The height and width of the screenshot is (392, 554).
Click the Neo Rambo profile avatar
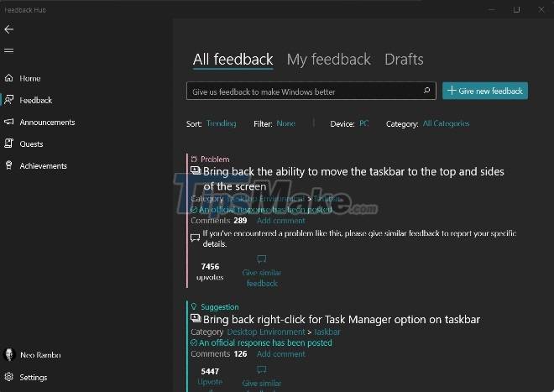(9, 354)
